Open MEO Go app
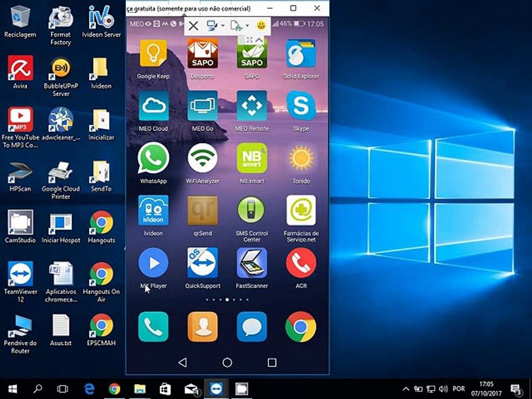The width and height of the screenshot is (532, 399). (203, 106)
